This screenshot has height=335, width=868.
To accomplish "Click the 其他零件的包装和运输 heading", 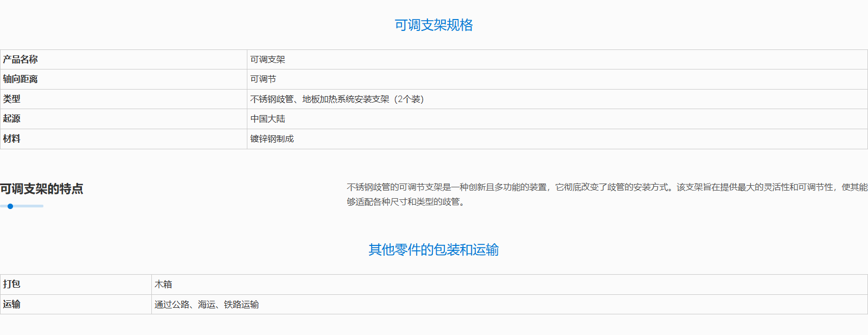I will 433,250.
